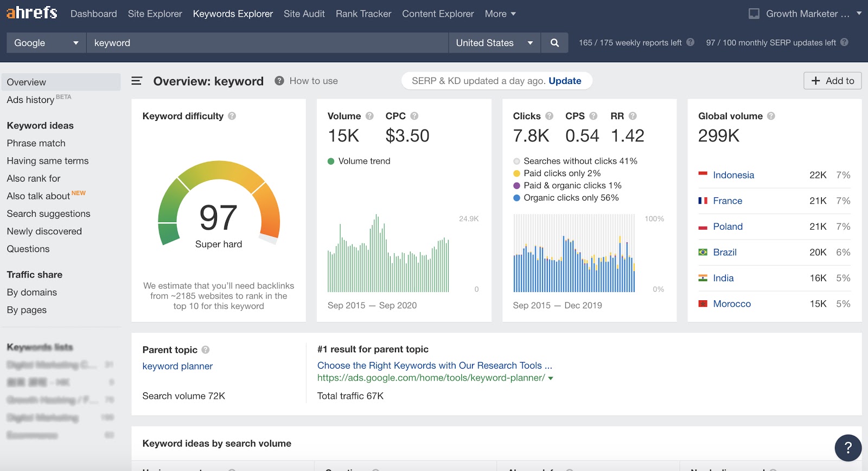This screenshot has width=868, height=471.
Task: Click the monthly SERP updates info icon
Action: click(844, 42)
